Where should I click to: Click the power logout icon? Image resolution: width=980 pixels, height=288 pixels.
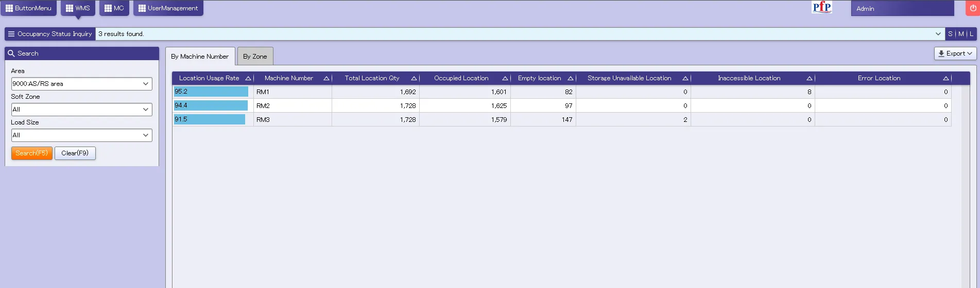coord(973,8)
